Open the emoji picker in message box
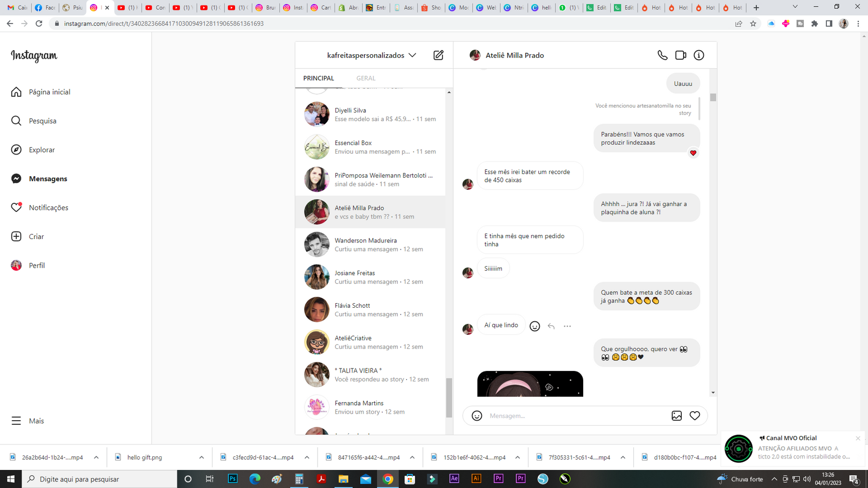 (x=477, y=416)
